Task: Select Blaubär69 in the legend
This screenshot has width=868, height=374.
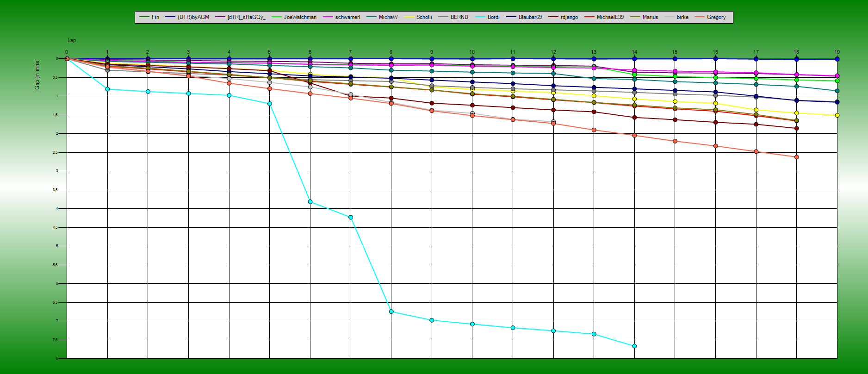Action: (x=524, y=17)
